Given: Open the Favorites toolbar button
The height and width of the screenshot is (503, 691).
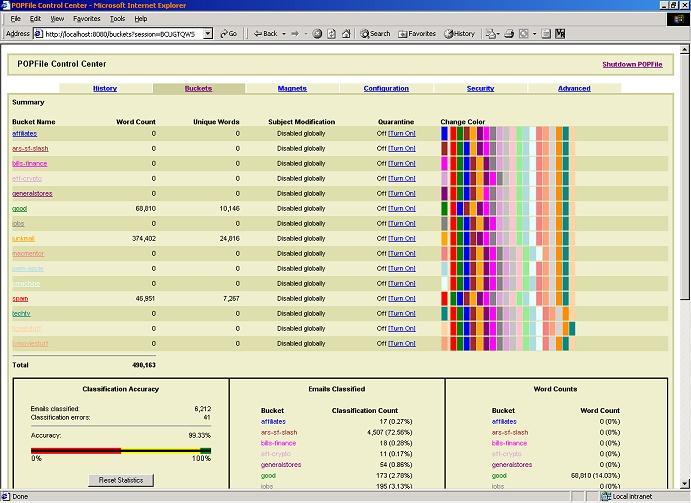Looking at the screenshot, I should (x=416, y=34).
